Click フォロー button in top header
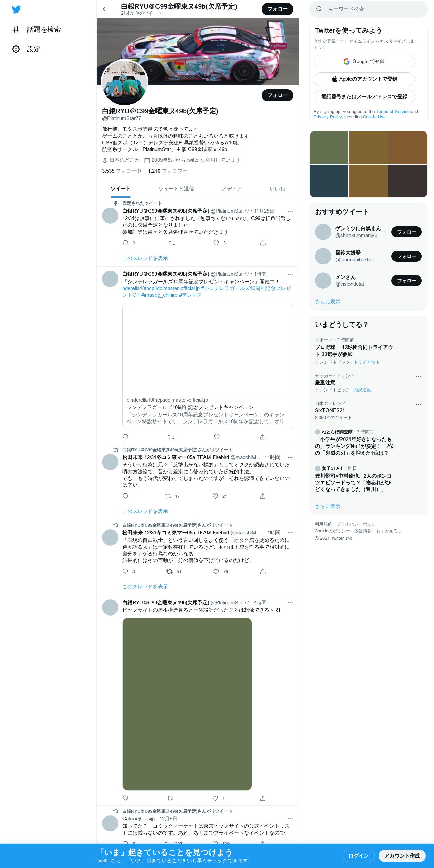Image resolution: width=434 pixels, height=868 pixels. [277, 9]
